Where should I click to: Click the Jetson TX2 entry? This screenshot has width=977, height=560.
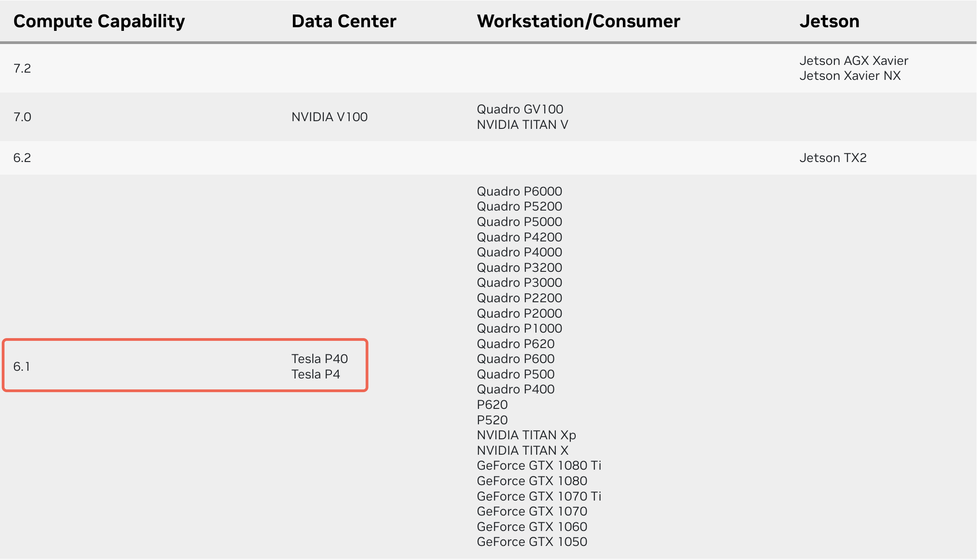[x=833, y=157]
